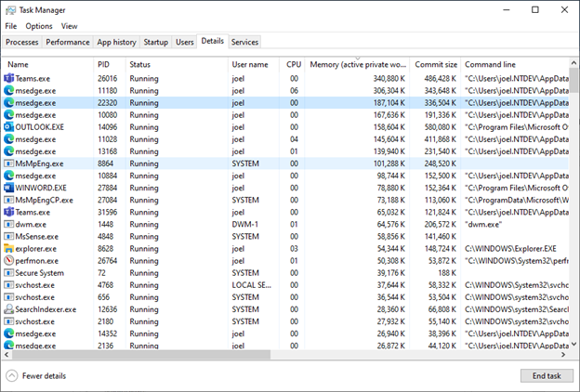Screen dimensions: 580x392
Task: Click the LOCAL SE... user name cell
Action: [252, 285]
